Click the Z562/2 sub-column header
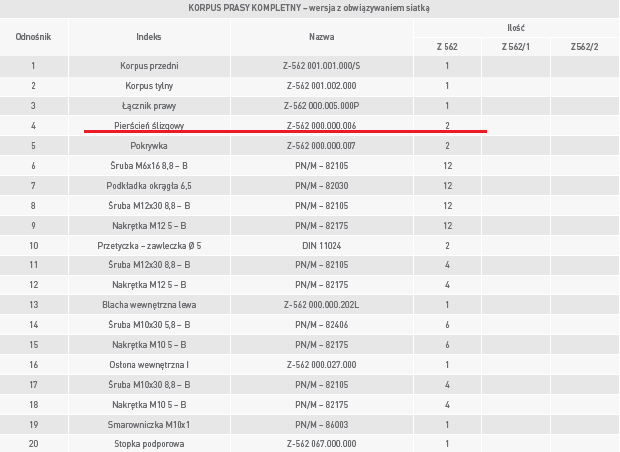Image resolution: width=620 pixels, height=452 pixels. (584, 47)
